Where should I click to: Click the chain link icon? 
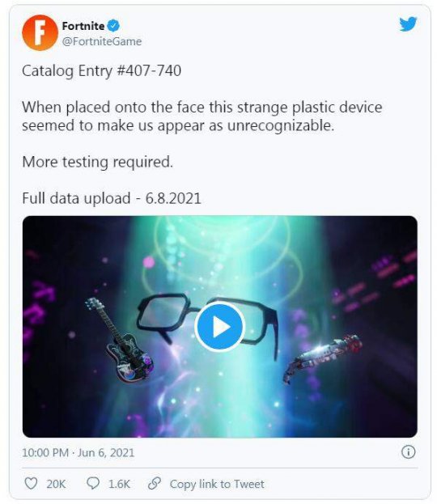[x=155, y=484]
